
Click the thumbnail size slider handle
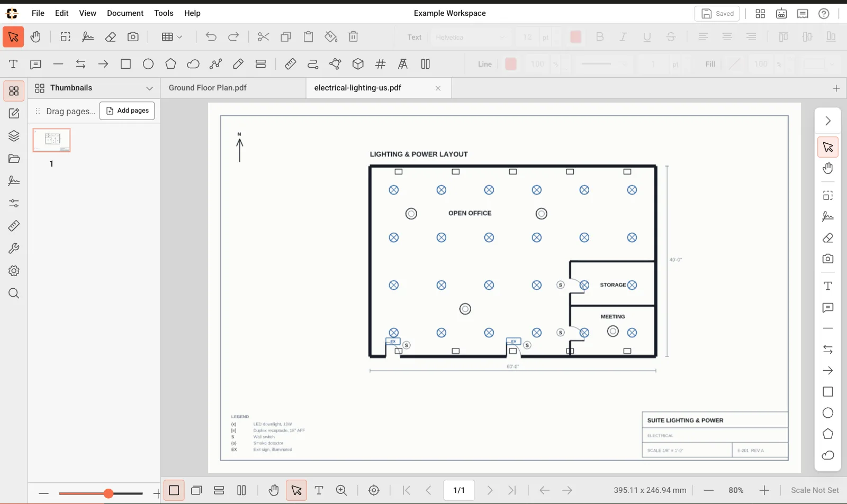(109, 493)
